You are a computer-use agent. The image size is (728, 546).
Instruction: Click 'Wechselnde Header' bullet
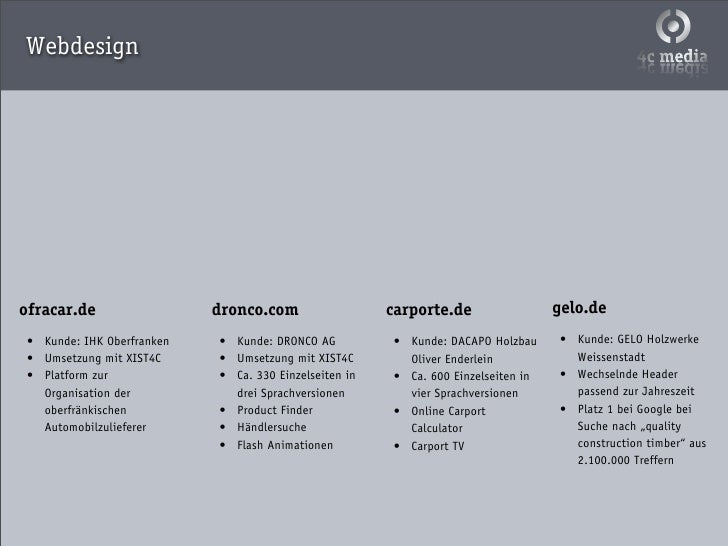coord(636,383)
